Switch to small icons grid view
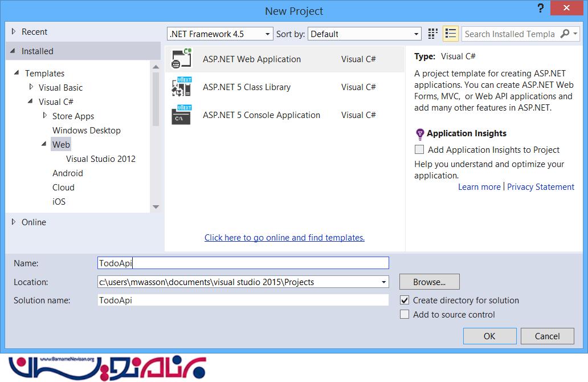This screenshot has width=588, height=382. pyautogui.click(x=433, y=34)
